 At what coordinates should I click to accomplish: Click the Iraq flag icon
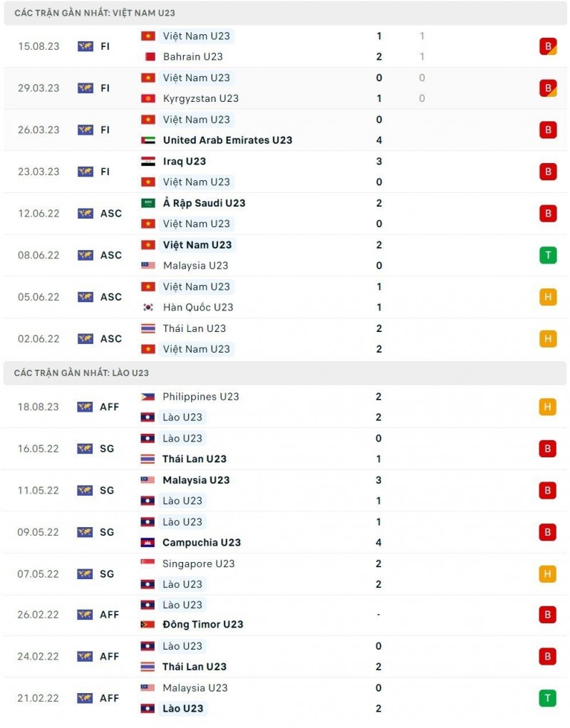coord(147,161)
